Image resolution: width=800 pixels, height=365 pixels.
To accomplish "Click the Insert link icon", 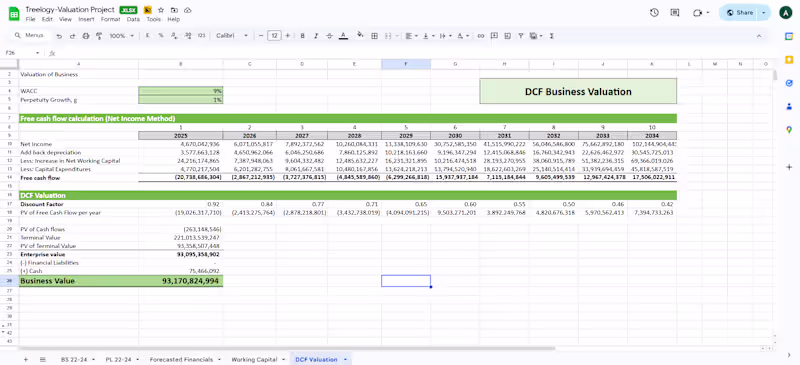I will click(x=481, y=36).
